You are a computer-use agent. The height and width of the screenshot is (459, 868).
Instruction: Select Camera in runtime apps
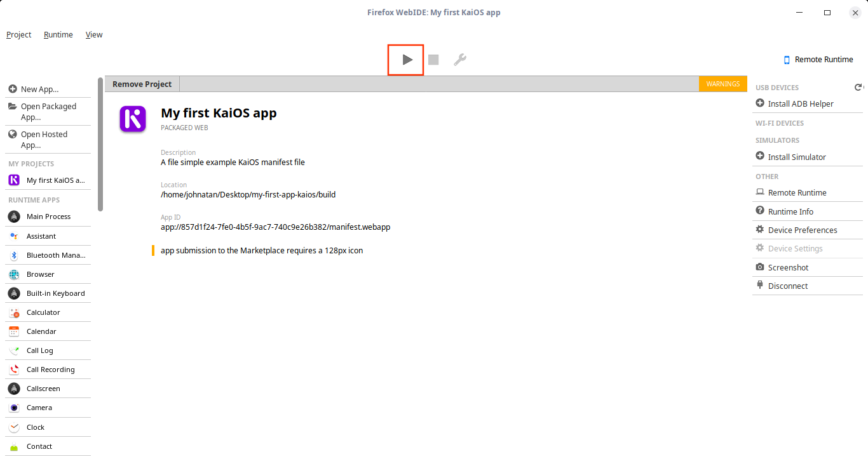pyautogui.click(x=48, y=408)
